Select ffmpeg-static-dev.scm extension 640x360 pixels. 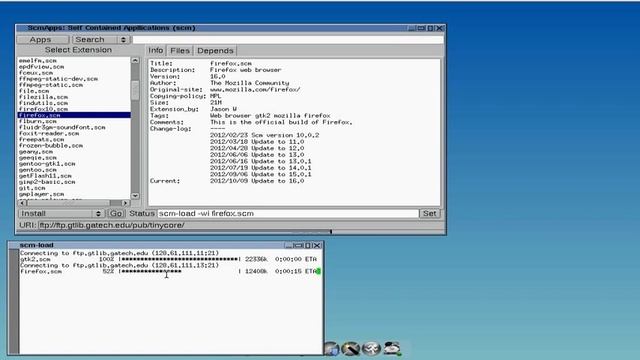(x=74, y=79)
